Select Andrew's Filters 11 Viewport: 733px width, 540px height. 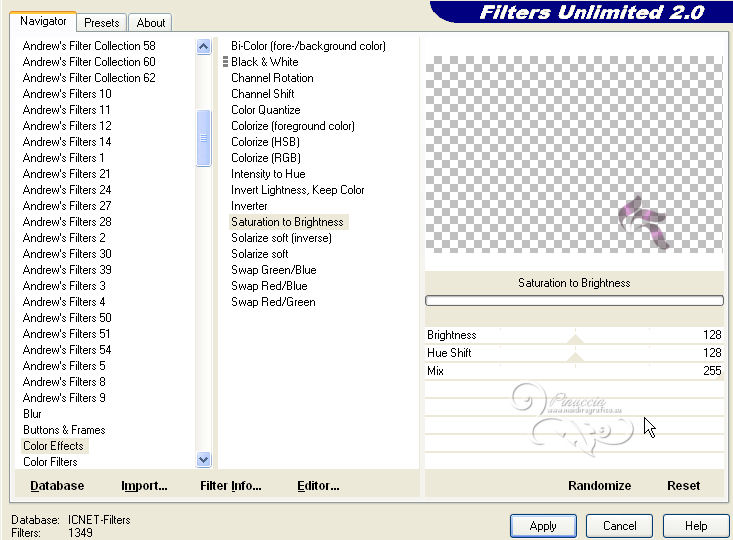66,110
